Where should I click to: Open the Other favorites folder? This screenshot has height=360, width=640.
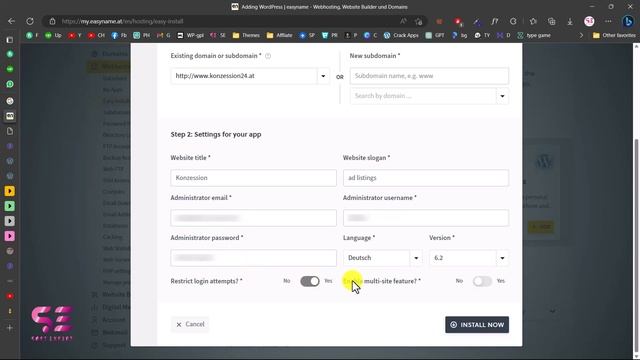(x=614, y=36)
